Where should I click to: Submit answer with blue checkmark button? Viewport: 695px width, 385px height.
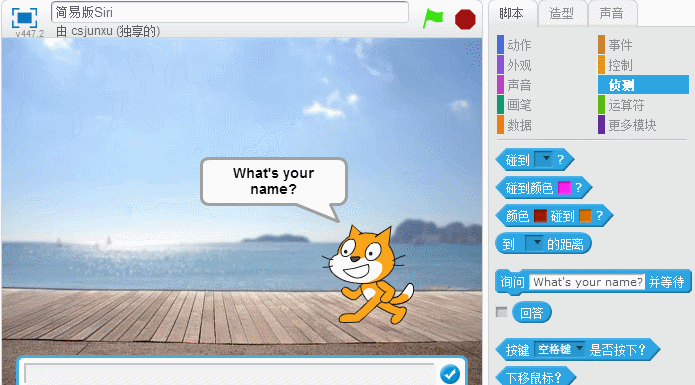pos(449,374)
